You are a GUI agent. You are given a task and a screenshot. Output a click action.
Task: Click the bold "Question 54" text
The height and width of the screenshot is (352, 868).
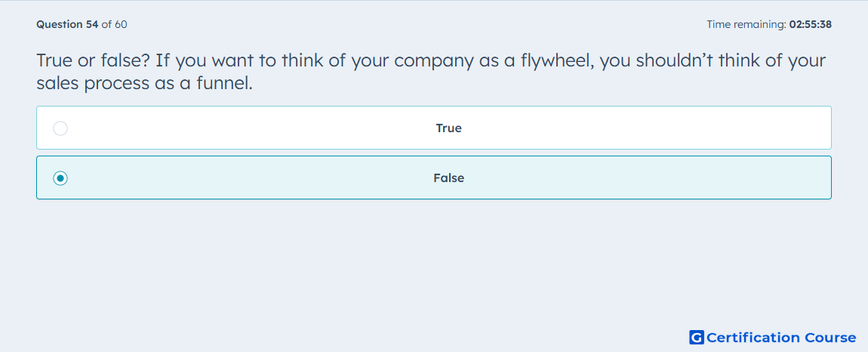point(67,24)
